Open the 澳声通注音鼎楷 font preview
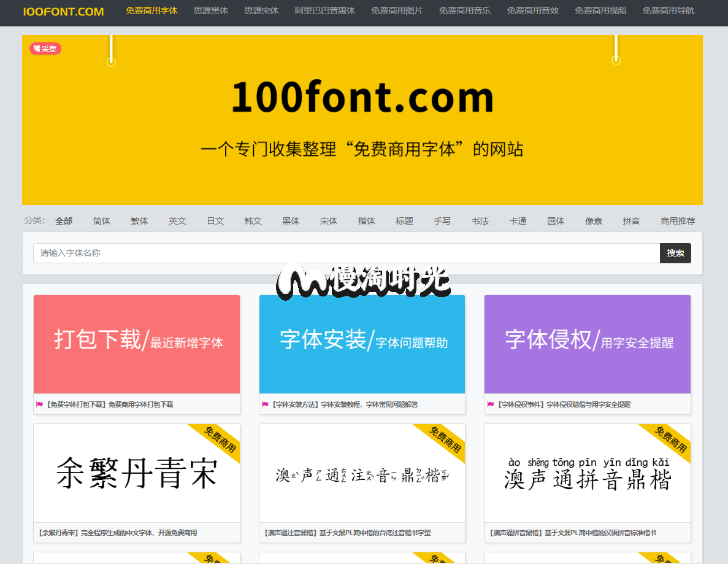The image size is (728, 564). coord(362,473)
